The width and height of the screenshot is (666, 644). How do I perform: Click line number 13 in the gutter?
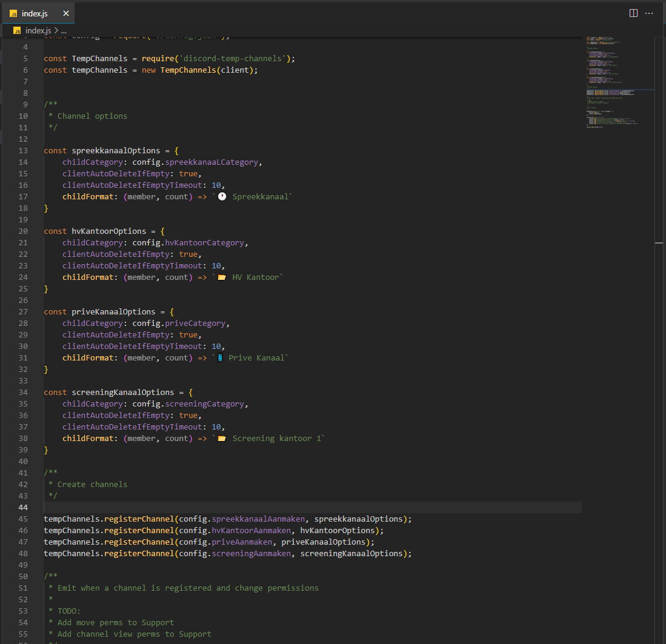23,151
